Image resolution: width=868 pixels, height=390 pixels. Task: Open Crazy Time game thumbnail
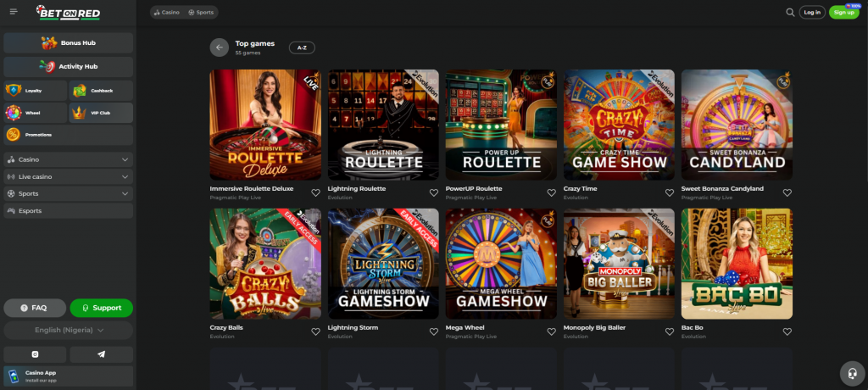tap(619, 125)
